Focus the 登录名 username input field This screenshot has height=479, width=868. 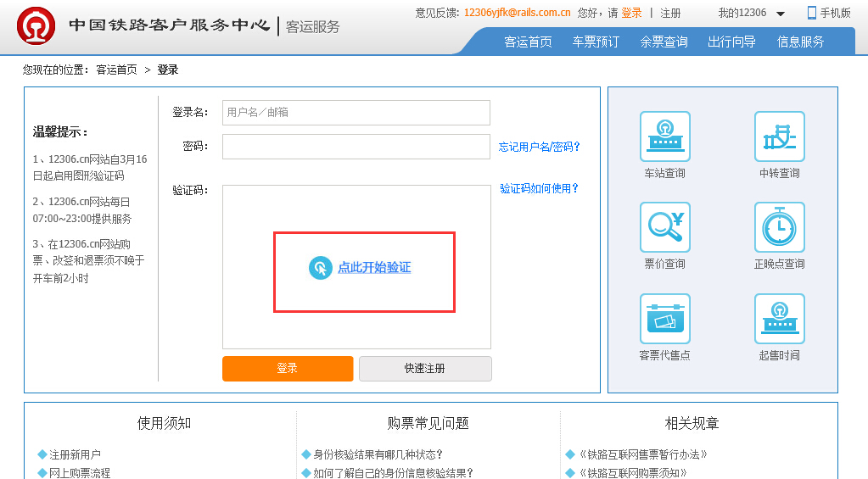coord(356,112)
